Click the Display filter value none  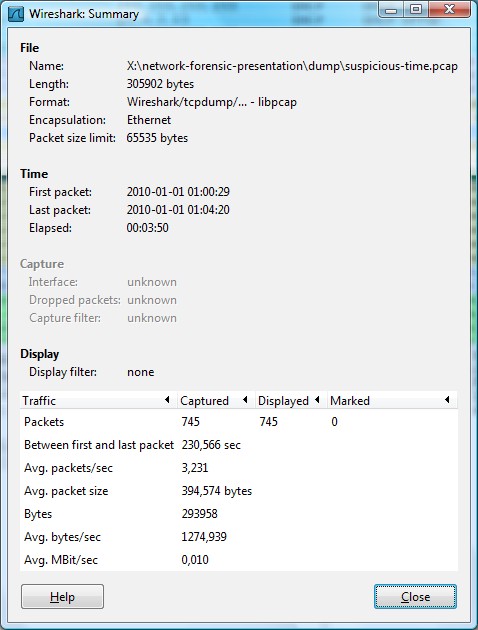point(141,372)
